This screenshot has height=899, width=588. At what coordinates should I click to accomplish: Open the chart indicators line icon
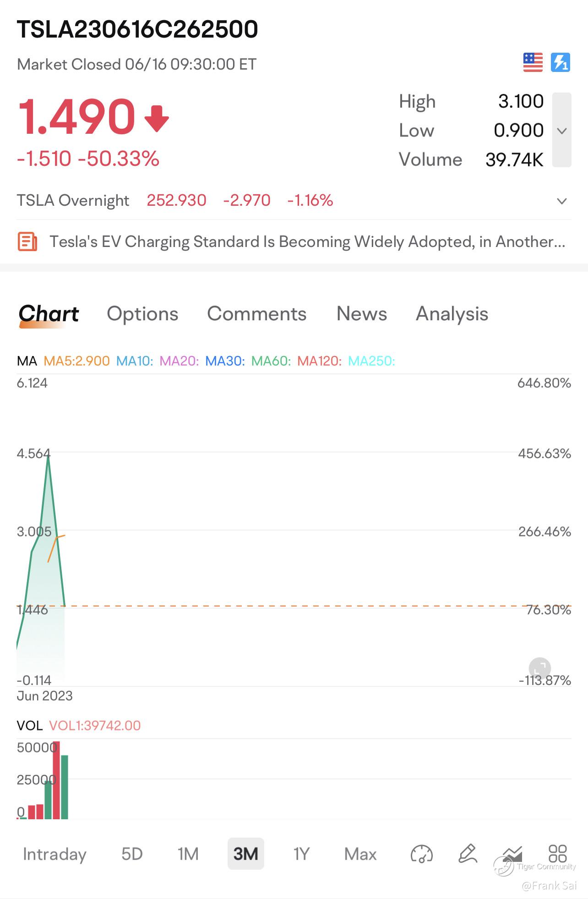point(512,854)
